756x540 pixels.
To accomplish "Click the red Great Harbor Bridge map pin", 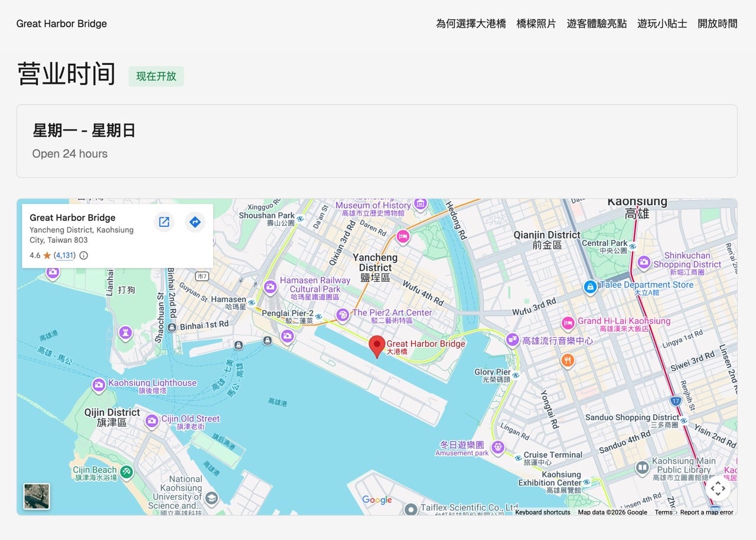I will 377,346.
